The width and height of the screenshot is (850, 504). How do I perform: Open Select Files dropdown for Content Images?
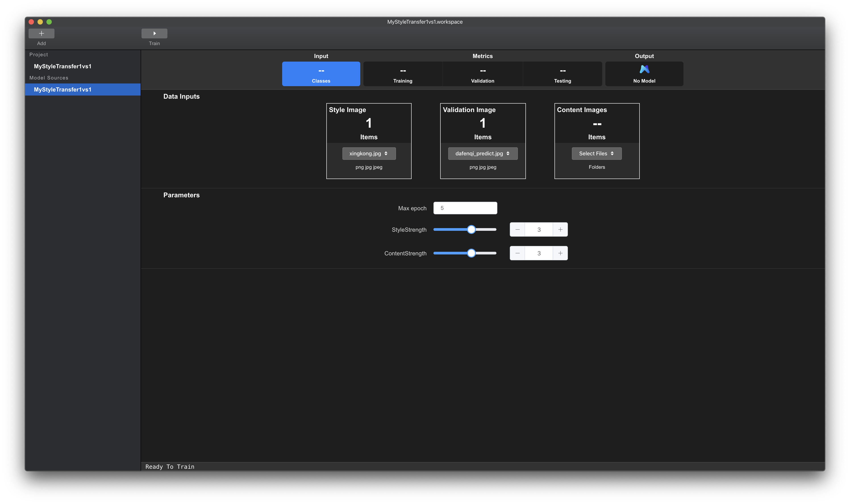click(x=597, y=154)
